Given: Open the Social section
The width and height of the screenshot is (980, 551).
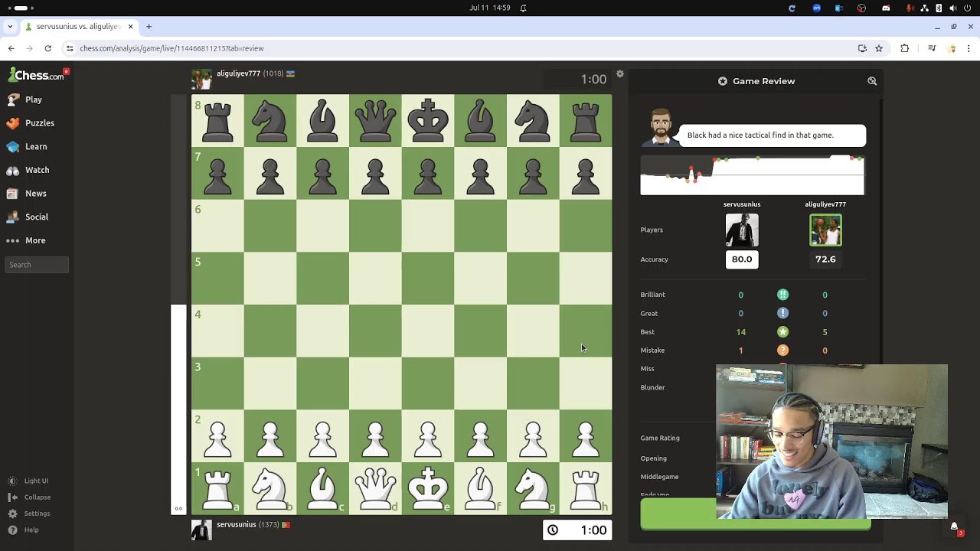Looking at the screenshot, I should pyautogui.click(x=27, y=217).
